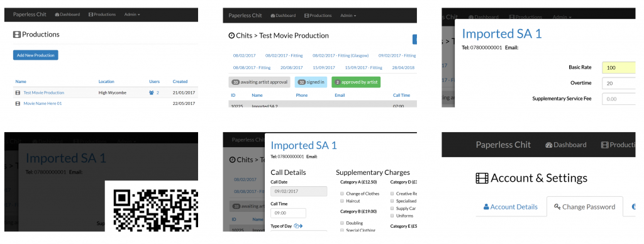Viewport: 644px width, 244px height.
Task: Click the Basic Rate input field
Action: coord(619,68)
